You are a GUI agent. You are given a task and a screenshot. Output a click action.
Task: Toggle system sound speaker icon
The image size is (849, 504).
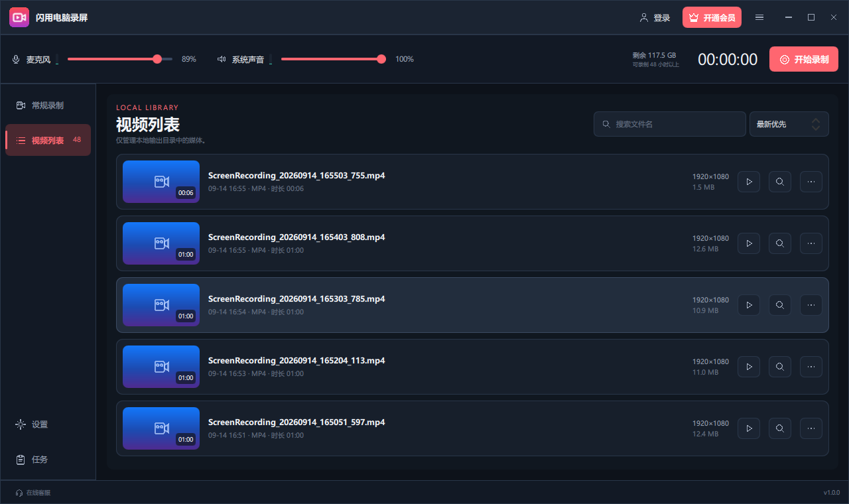pos(222,60)
